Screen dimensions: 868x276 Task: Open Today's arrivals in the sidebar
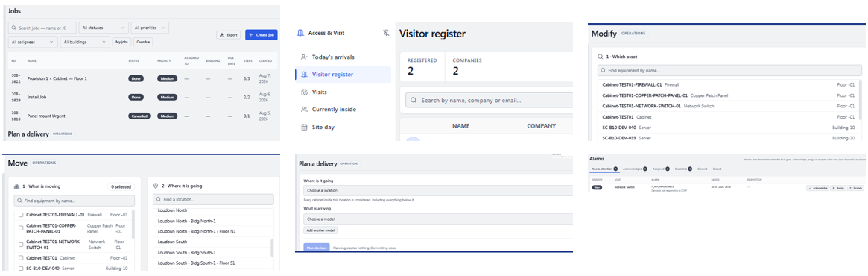pyautogui.click(x=343, y=57)
